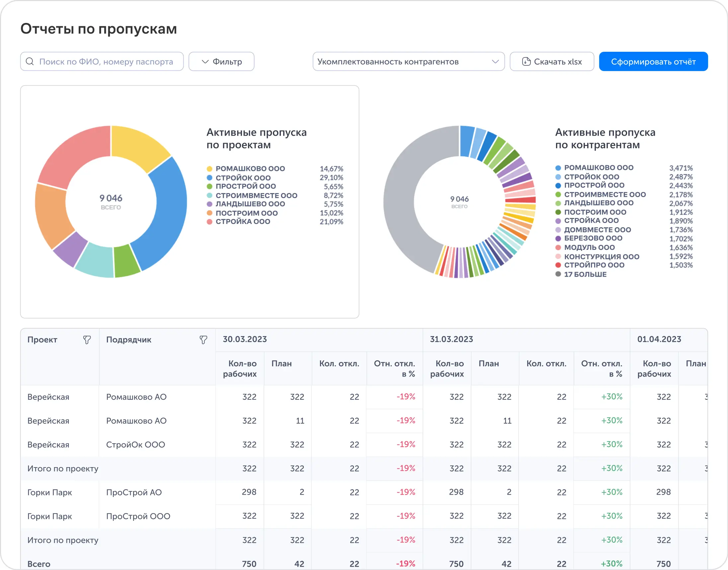Click the БЕРЕЗОВО ООО entry in the contractors legend
Image resolution: width=728 pixels, height=570 pixels.
(x=593, y=238)
